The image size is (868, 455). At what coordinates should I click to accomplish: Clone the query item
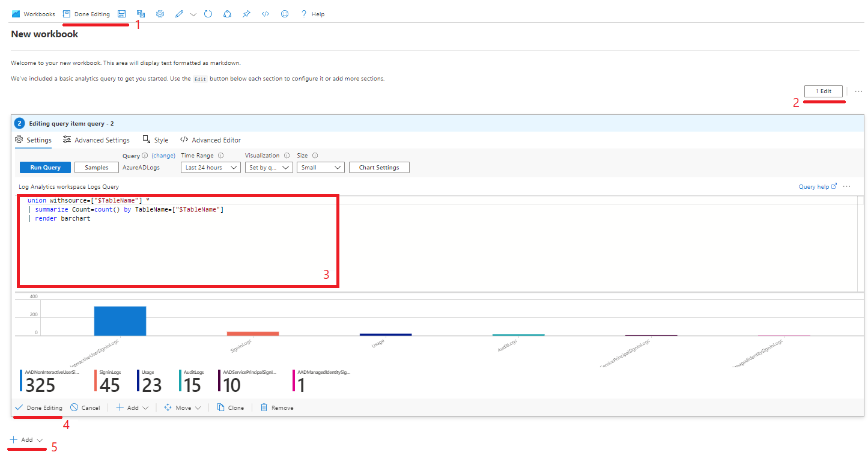click(x=231, y=408)
